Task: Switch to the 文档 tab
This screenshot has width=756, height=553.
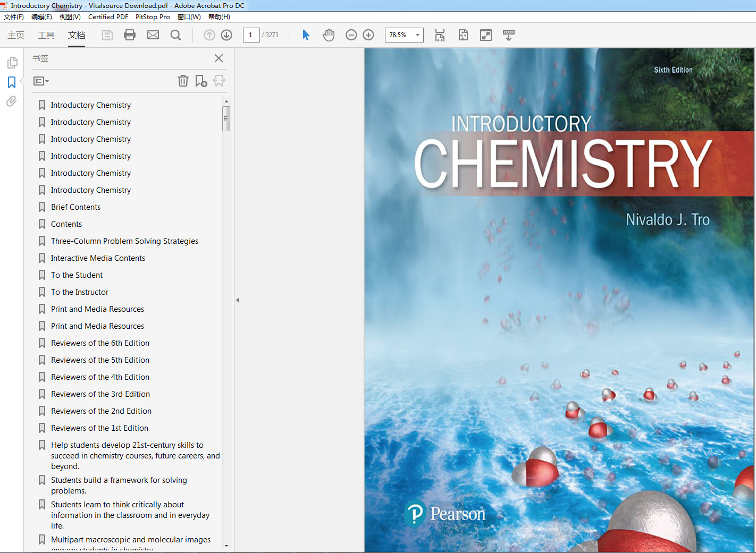Action: point(77,35)
